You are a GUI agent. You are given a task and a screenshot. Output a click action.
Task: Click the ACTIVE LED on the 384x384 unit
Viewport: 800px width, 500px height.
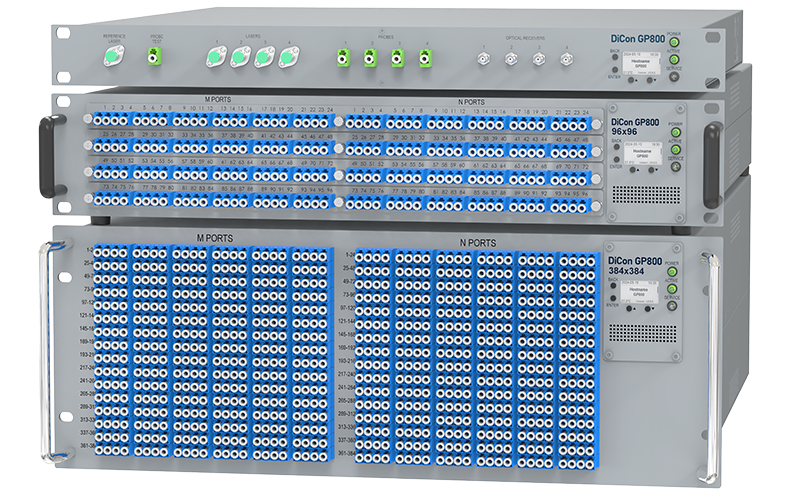click(x=672, y=288)
